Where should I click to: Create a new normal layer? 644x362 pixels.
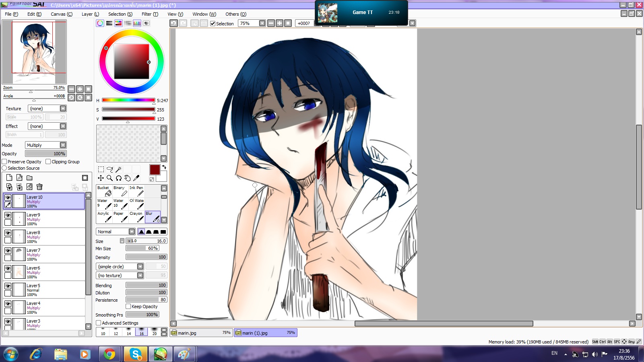coord(9,178)
